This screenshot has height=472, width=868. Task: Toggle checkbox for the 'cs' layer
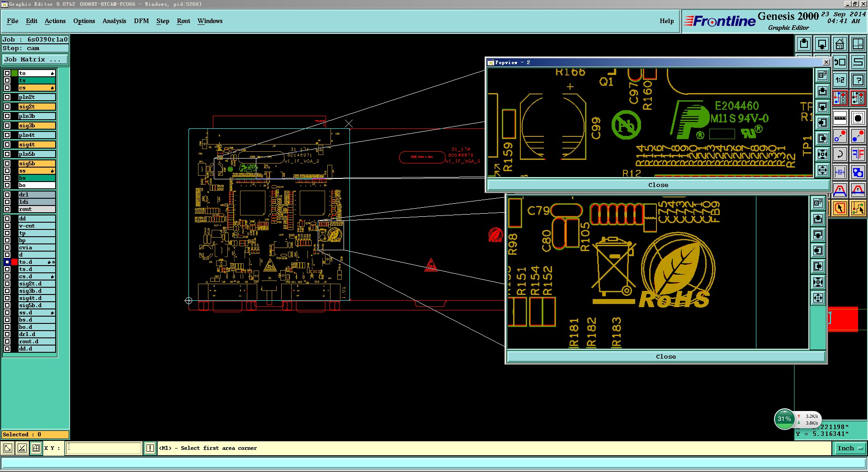click(7, 88)
